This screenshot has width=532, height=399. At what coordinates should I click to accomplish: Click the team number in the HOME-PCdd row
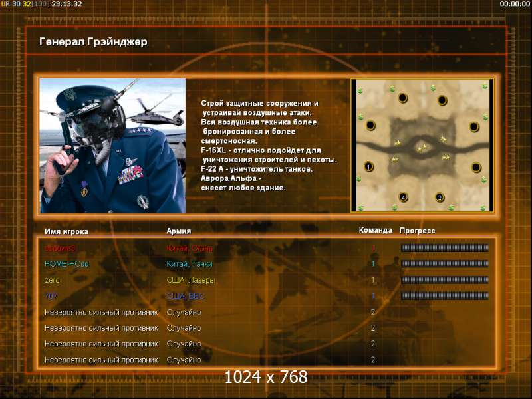(x=373, y=264)
